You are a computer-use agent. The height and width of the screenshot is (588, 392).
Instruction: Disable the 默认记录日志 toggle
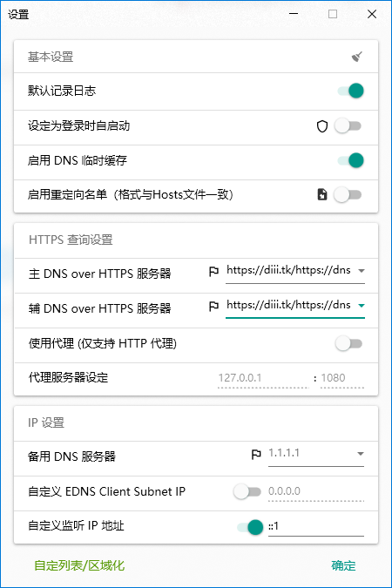click(x=351, y=91)
